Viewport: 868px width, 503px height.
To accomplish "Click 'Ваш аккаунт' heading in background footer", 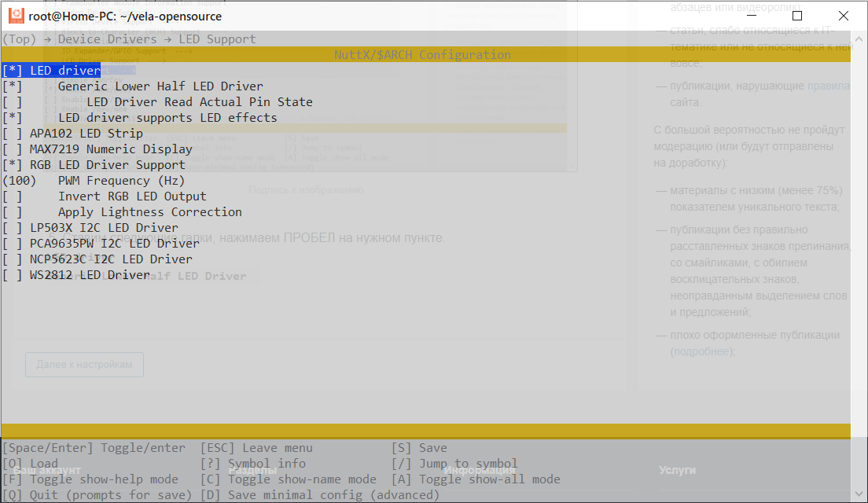I will pyautogui.click(x=47, y=470).
